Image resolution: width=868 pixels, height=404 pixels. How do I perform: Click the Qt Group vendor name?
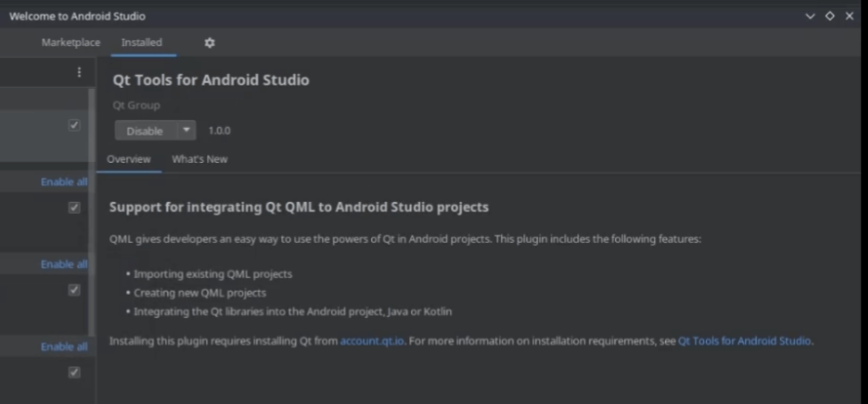(136, 105)
